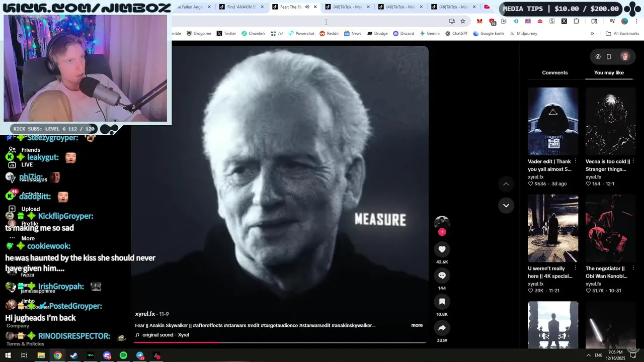
Task: Open the 'Vecna is too cold' thumbnail
Action: 610,121
